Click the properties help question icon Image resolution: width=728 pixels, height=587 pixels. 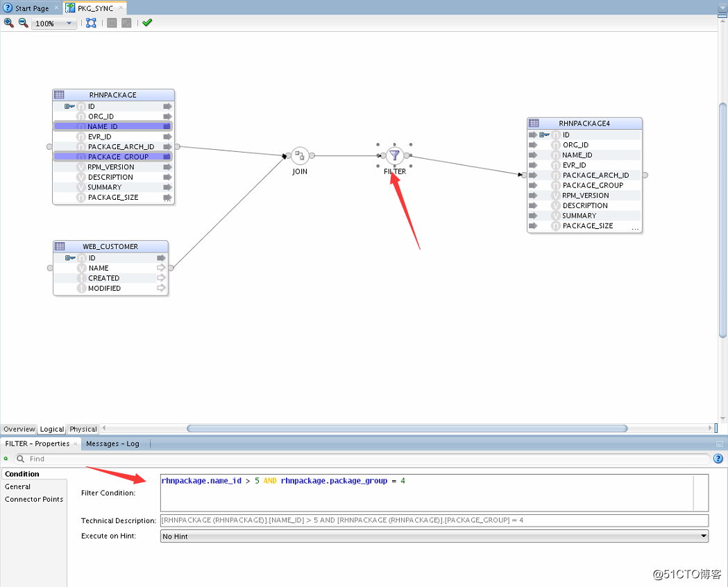click(x=718, y=459)
